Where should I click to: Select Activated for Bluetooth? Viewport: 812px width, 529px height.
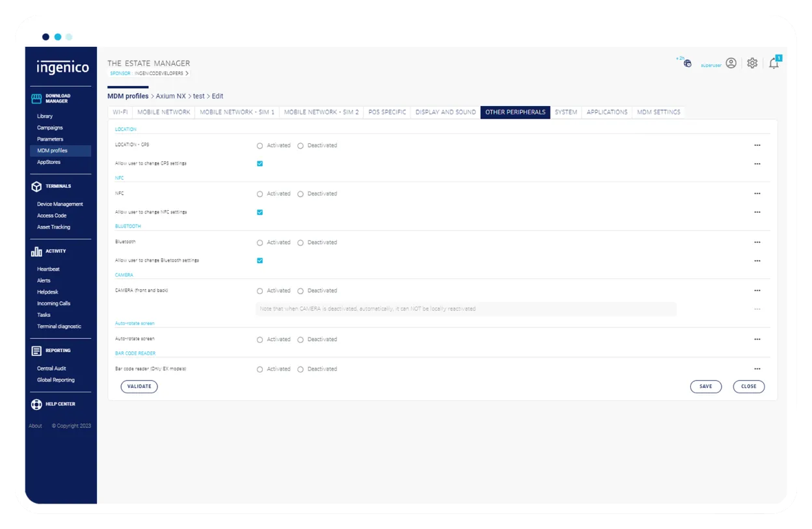pyautogui.click(x=260, y=243)
